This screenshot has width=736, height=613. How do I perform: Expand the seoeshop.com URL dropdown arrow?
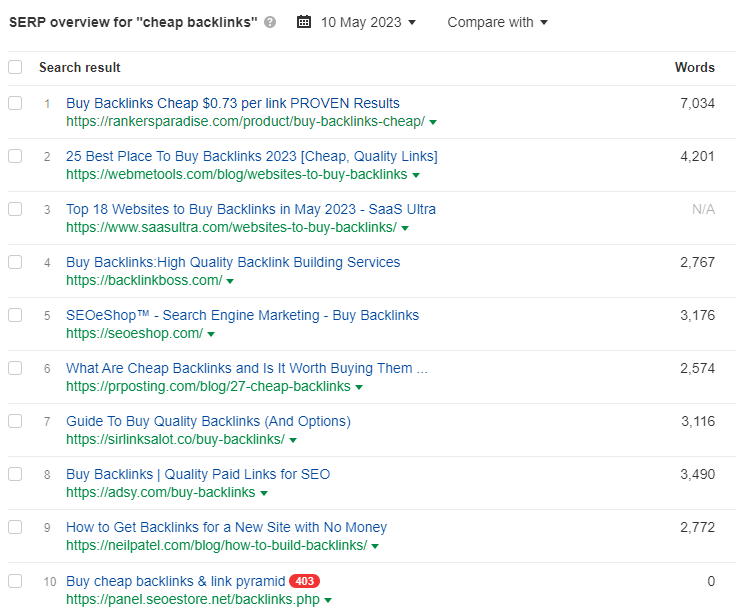coord(211,335)
